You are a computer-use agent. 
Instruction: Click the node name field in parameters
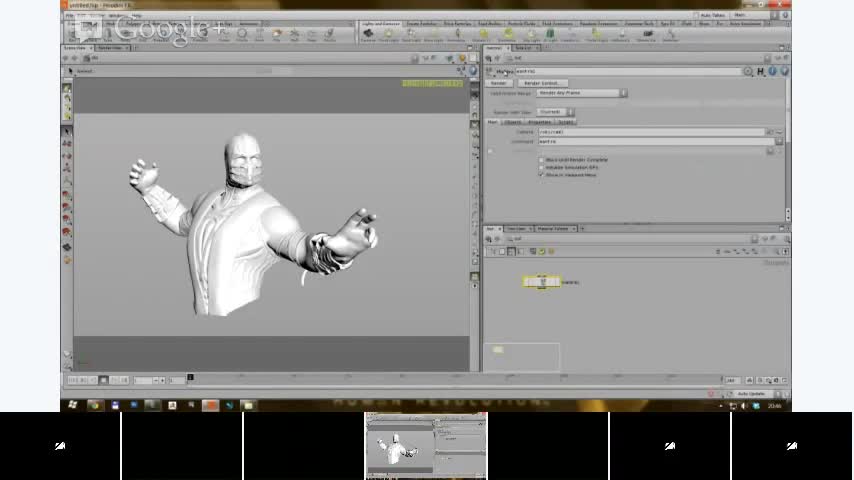point(628,71)
